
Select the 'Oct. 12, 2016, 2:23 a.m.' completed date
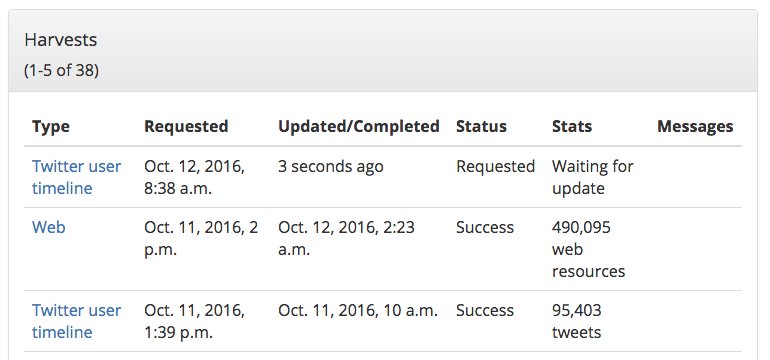pyautogui.click(x=346, y=238)
